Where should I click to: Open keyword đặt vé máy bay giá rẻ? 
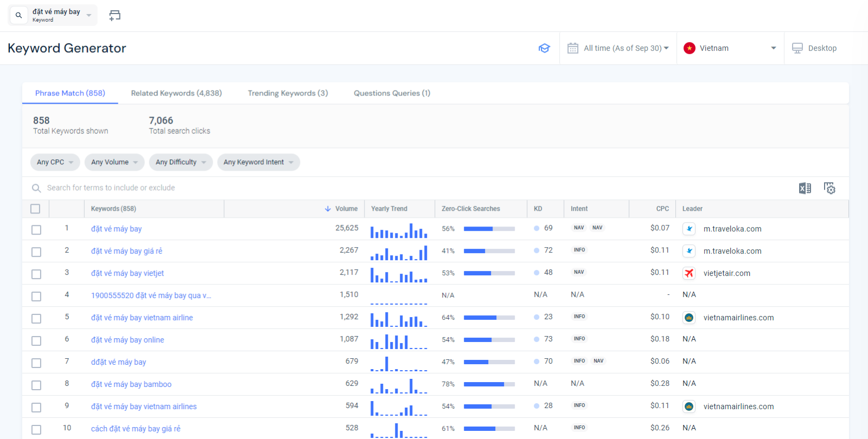click(126, 251)
